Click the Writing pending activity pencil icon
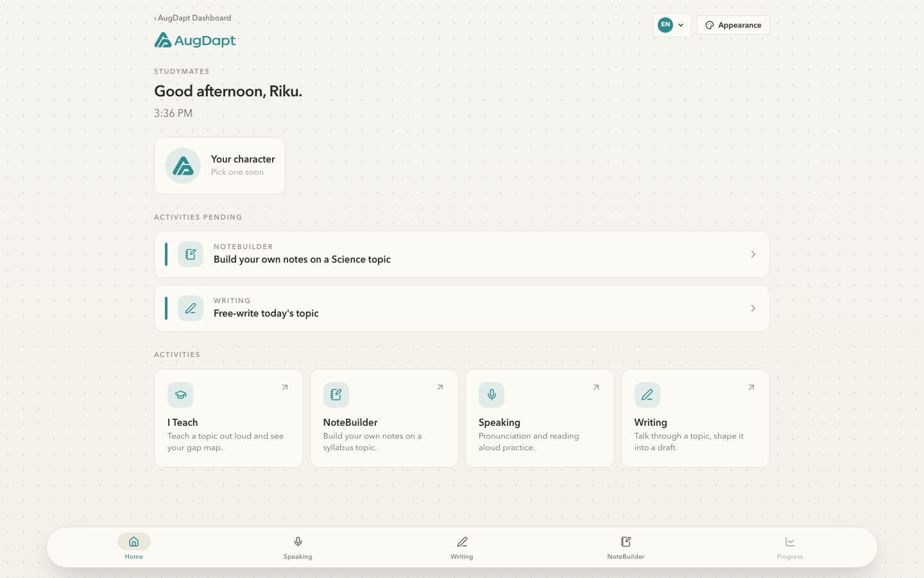Screen dimensions: 924x578 pyautogui.click(x=191, y=308)
